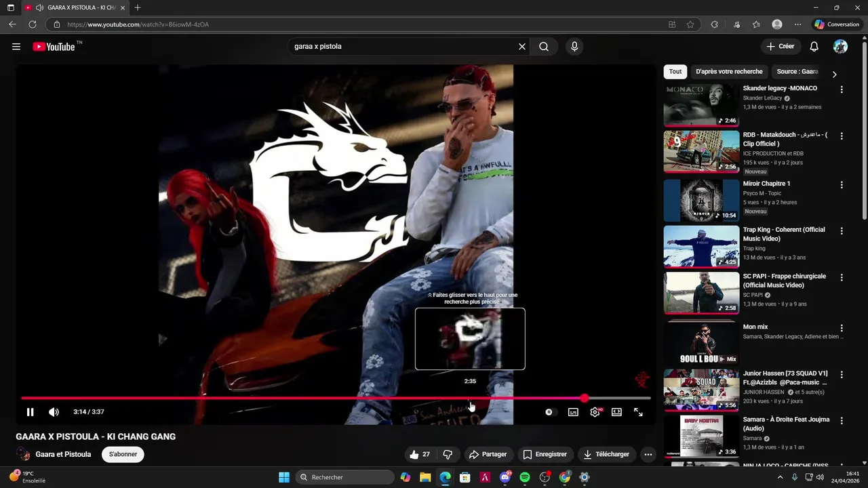Like the video
Screen dimensions: 868x488
420,454
